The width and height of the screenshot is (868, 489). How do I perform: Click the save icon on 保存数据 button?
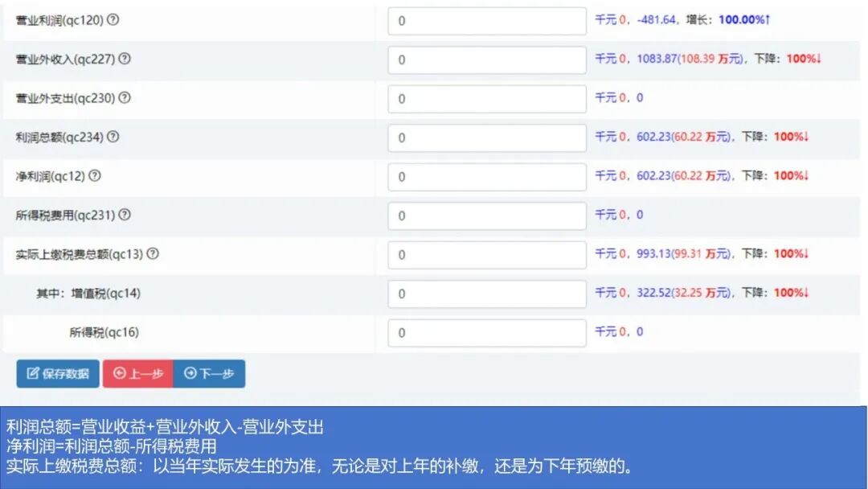click(x=31, y=372)
